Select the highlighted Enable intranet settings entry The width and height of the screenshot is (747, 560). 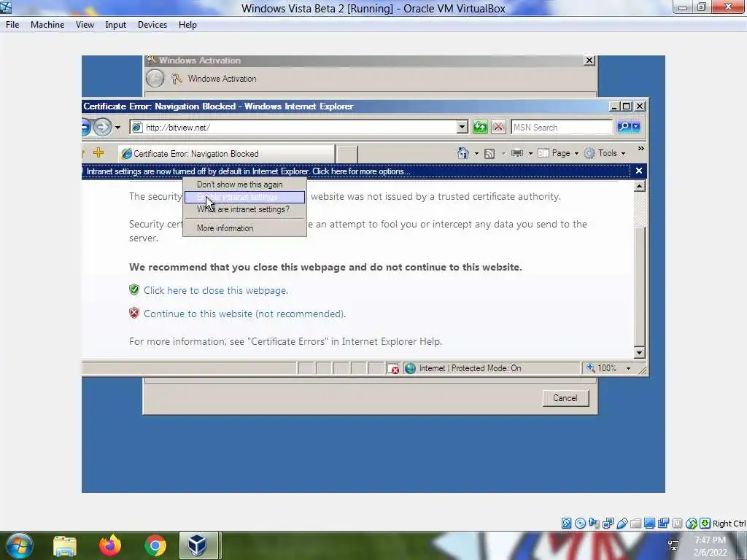[244, 197]
